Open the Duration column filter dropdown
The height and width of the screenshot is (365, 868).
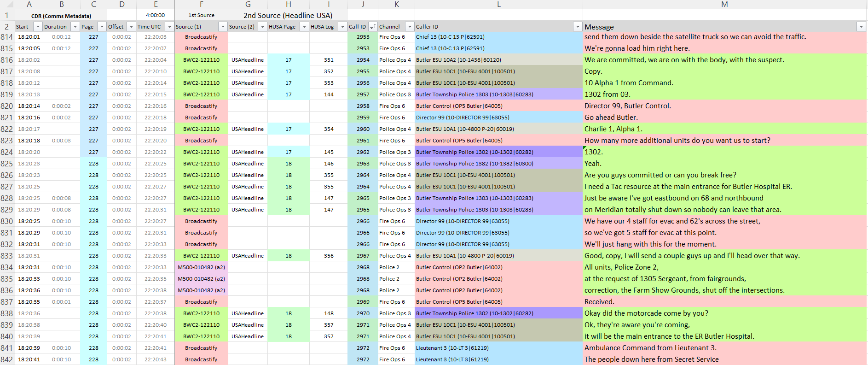pyautogui.click(x=75, y=27)
